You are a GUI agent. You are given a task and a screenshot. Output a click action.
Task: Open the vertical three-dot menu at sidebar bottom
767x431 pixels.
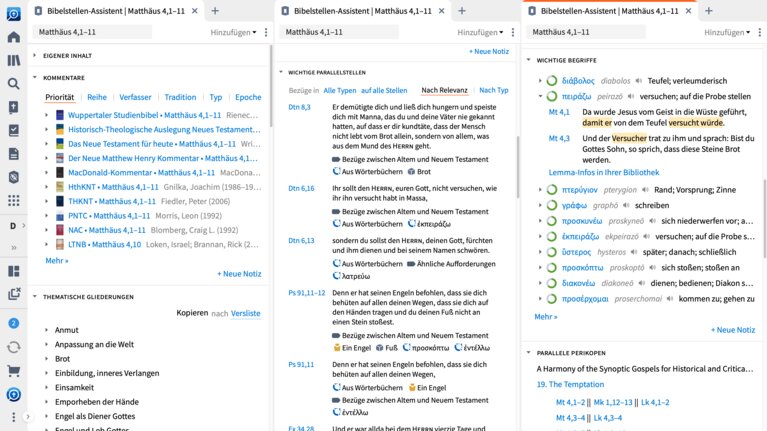(14, 417)
